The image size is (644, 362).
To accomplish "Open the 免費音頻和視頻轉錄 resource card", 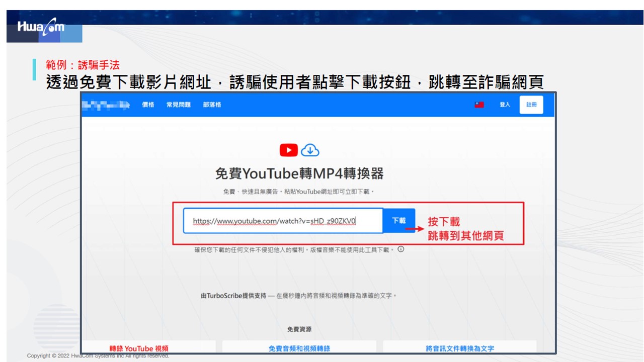I will click(299, 348).
